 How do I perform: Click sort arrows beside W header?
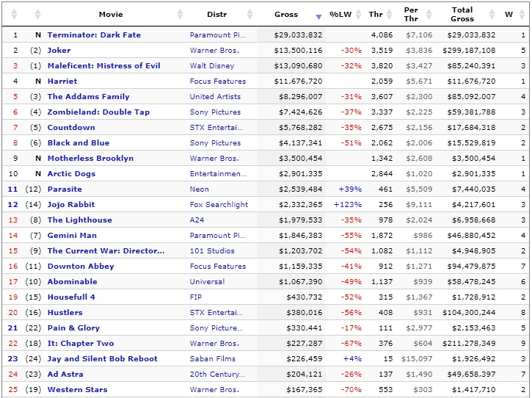click(522, 14)
